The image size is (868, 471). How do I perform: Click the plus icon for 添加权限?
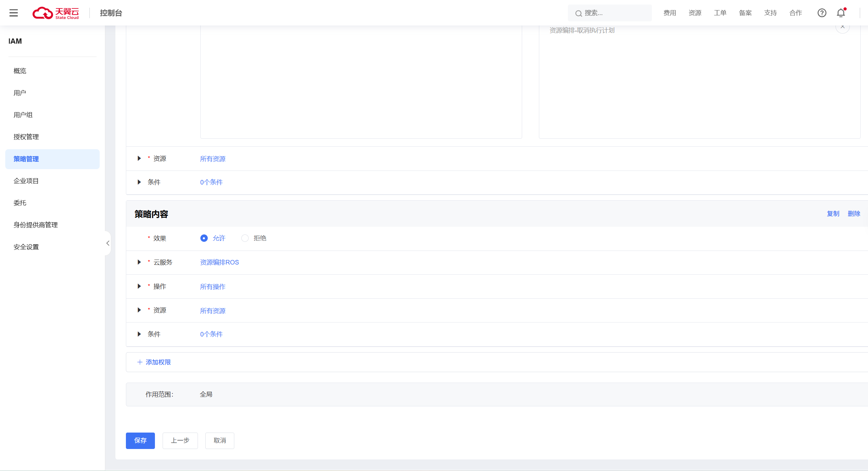[x=140, y=362]
